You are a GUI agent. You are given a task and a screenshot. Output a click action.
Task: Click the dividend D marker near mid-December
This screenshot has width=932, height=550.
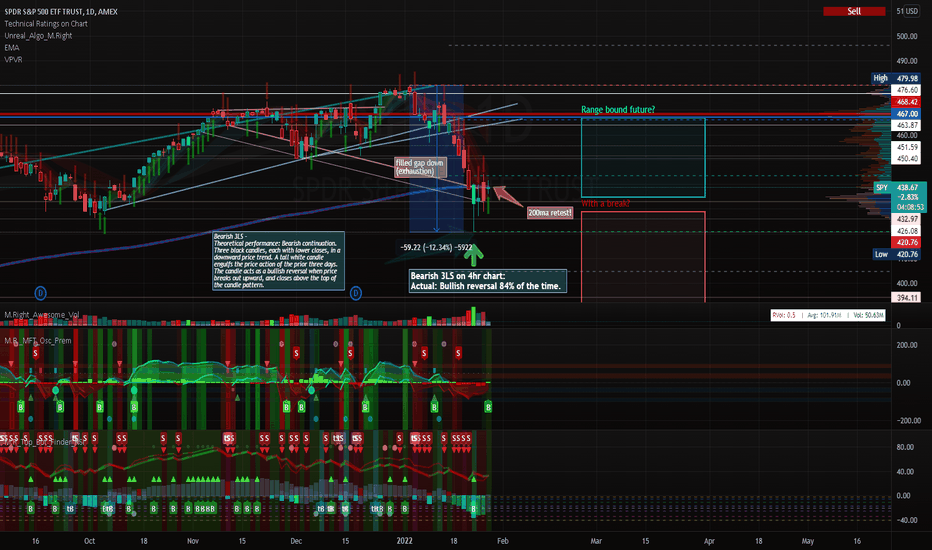coord(355,293)
